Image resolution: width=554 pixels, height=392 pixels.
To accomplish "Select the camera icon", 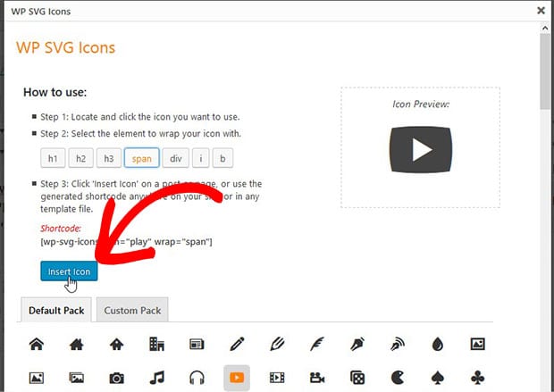I will tap(116, 379).
